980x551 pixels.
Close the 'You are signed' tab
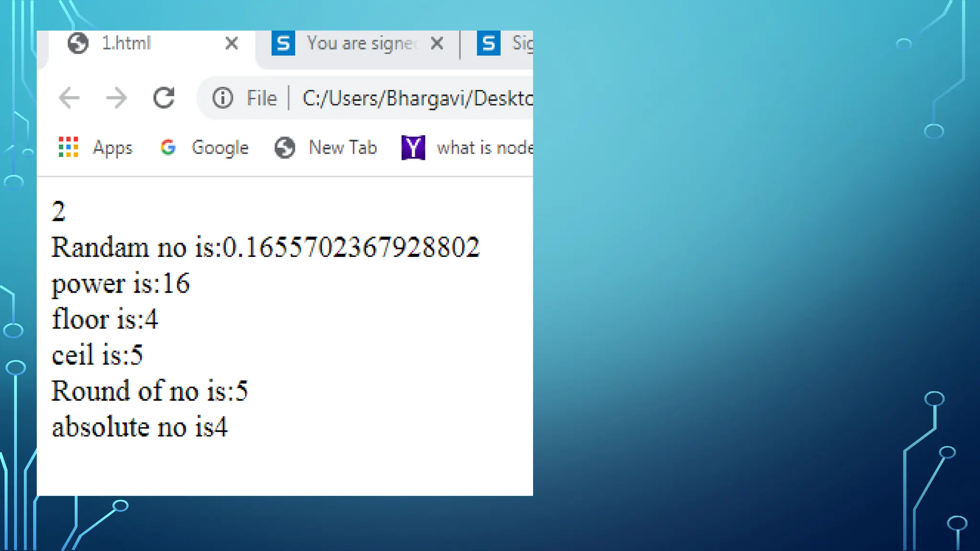437,44
